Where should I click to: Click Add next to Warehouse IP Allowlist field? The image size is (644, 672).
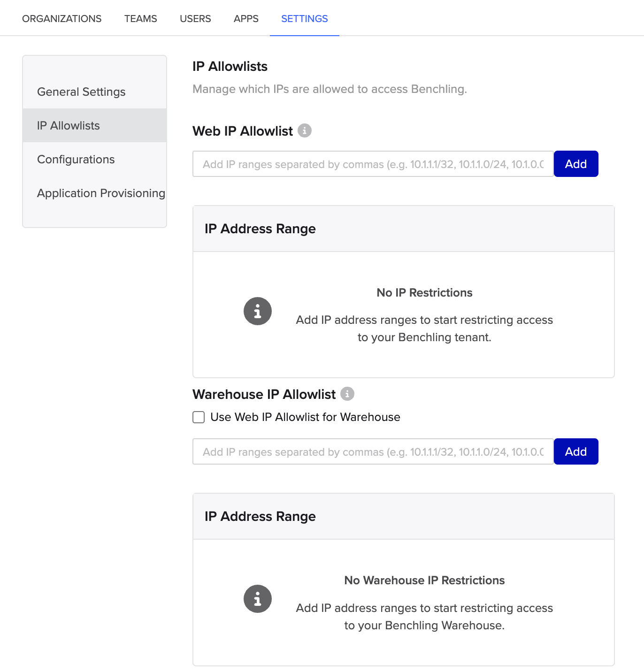tap(576, 451)
